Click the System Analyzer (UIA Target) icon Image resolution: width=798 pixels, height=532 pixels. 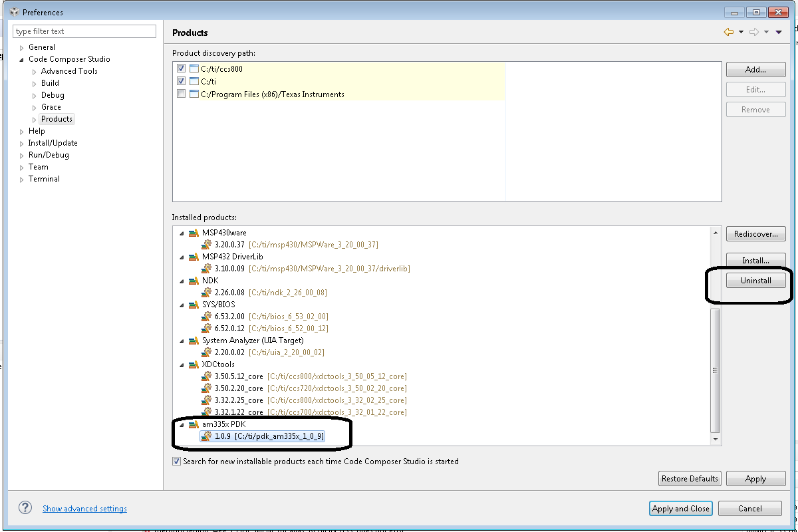[194, 340]
